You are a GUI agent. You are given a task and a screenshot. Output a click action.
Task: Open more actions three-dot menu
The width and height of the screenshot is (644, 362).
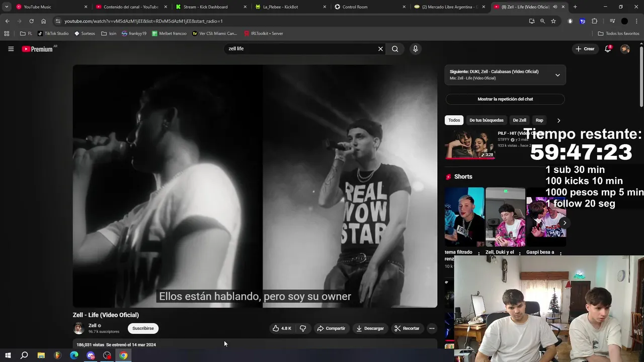click(x=431, y=328)
